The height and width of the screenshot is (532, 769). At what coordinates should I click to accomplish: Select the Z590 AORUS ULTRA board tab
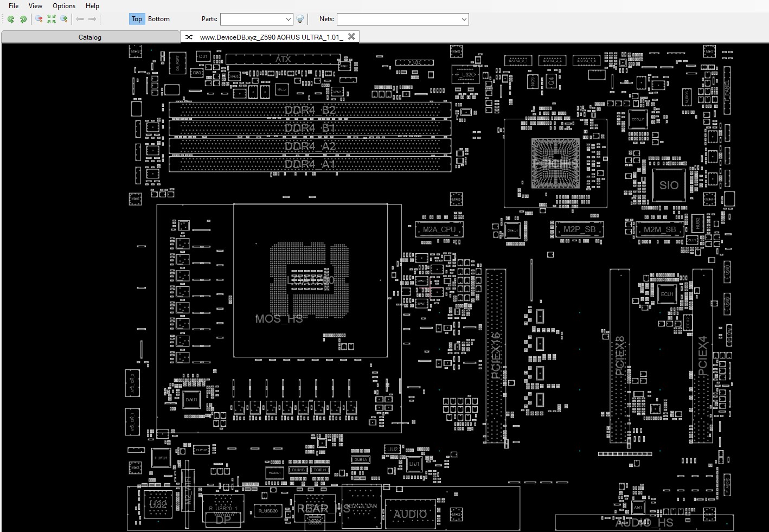point(271,37)
